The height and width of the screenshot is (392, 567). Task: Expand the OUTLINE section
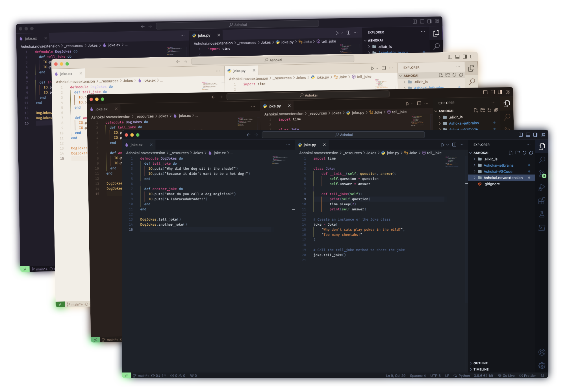point(480,363)
